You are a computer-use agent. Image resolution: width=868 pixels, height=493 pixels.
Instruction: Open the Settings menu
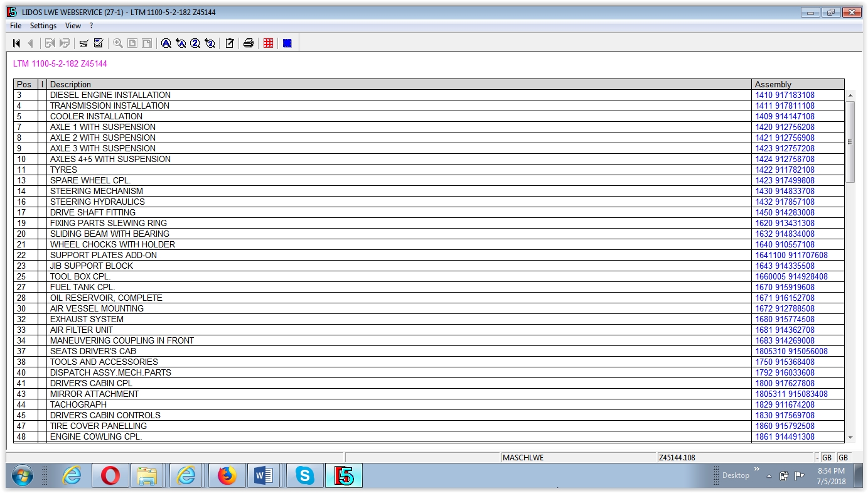(43, 26)
